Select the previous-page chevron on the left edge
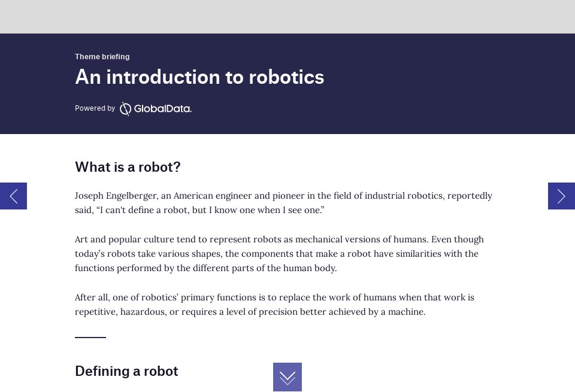 pyautogui.click(x=13, y=196)
